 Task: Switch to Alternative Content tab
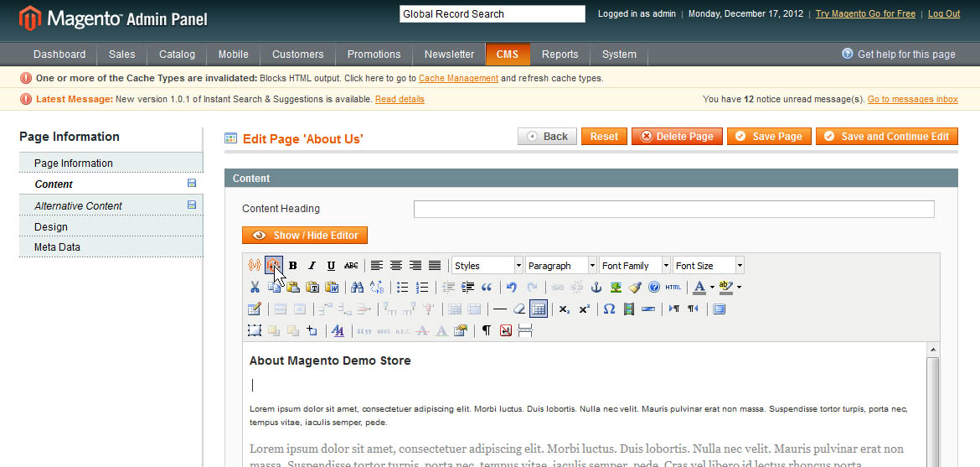pyautogui.click(x=111, y=205)
